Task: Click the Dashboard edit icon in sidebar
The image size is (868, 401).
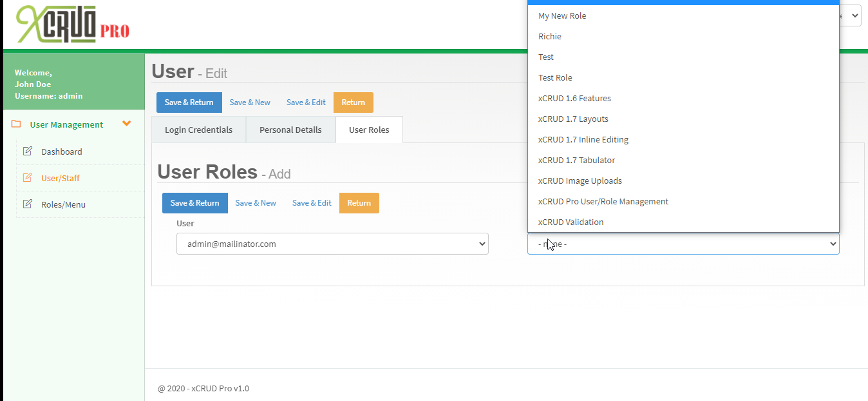Action: point(28,152)
